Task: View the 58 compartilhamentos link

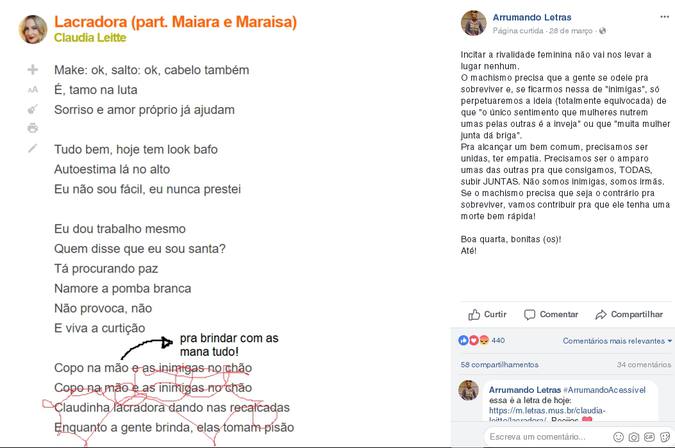Action: (x=499, y=365)
